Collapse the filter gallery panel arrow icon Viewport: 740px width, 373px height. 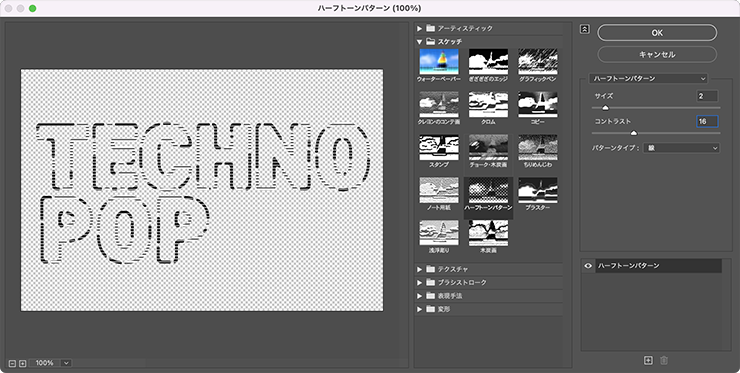tap(584, 29)
